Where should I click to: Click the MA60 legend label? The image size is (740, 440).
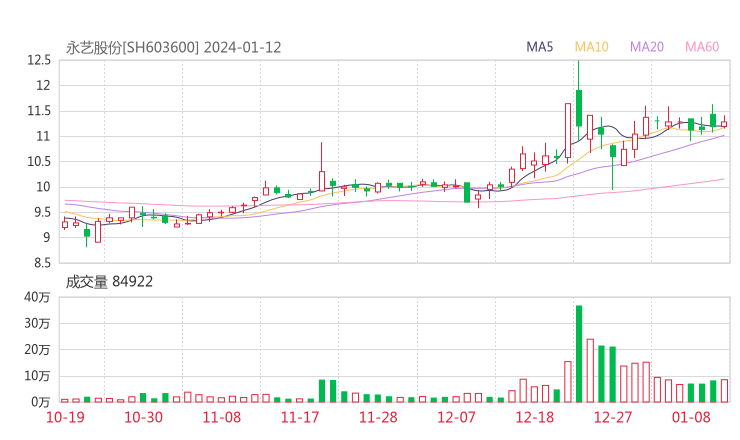[x=702, y=47]
